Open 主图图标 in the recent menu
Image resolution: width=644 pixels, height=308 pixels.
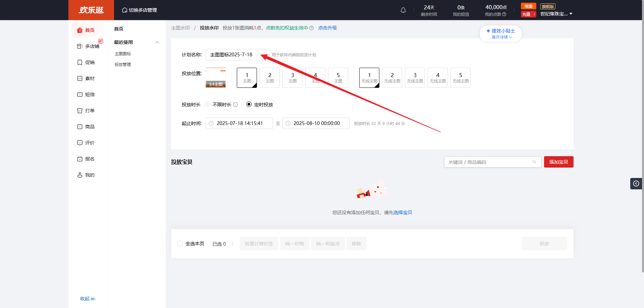[x=123, y=54]
